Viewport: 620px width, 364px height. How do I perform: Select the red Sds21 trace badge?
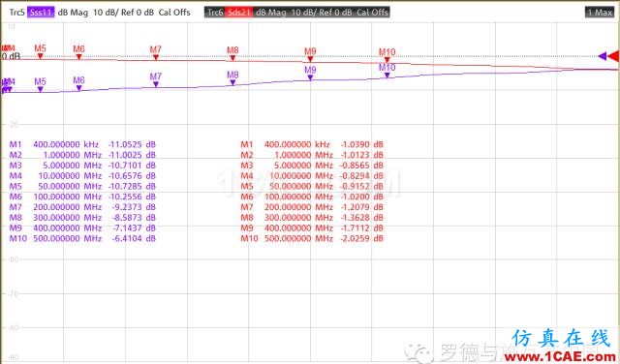pyautogui.click(x=239, y=13)
